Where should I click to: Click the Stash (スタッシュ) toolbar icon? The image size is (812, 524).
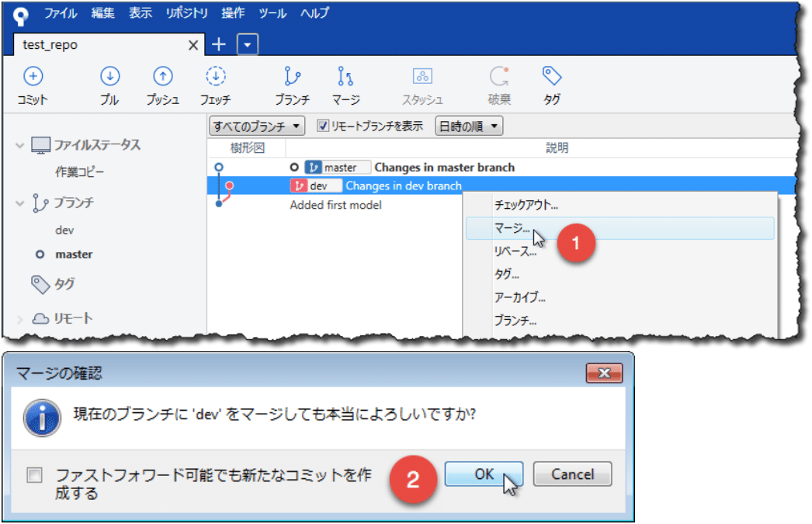coord(422,77)
